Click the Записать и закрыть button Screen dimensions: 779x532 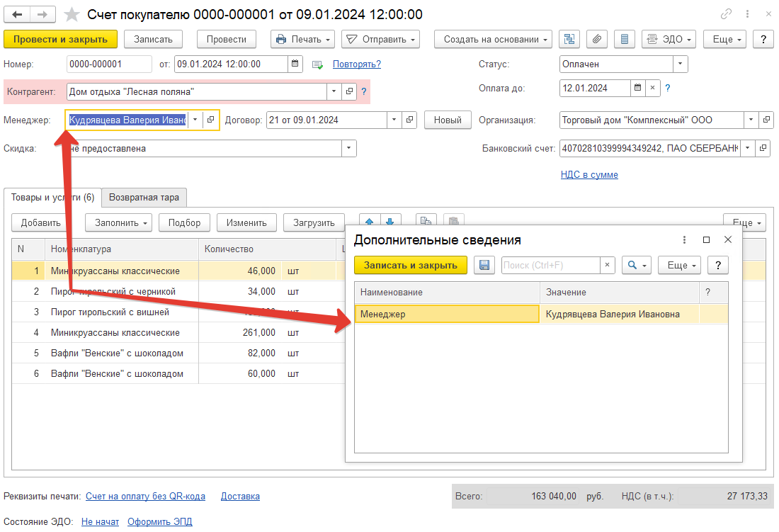[410, 265]
